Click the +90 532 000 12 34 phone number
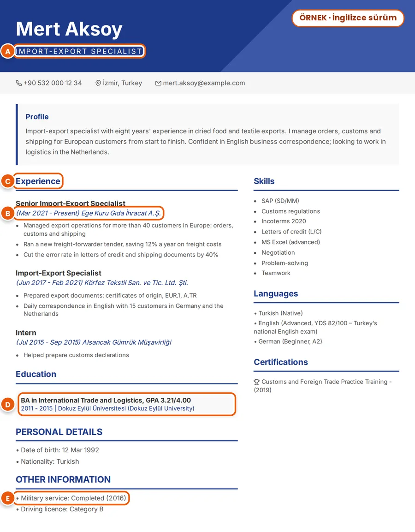The image size is (415, 532). pos(53,83)
